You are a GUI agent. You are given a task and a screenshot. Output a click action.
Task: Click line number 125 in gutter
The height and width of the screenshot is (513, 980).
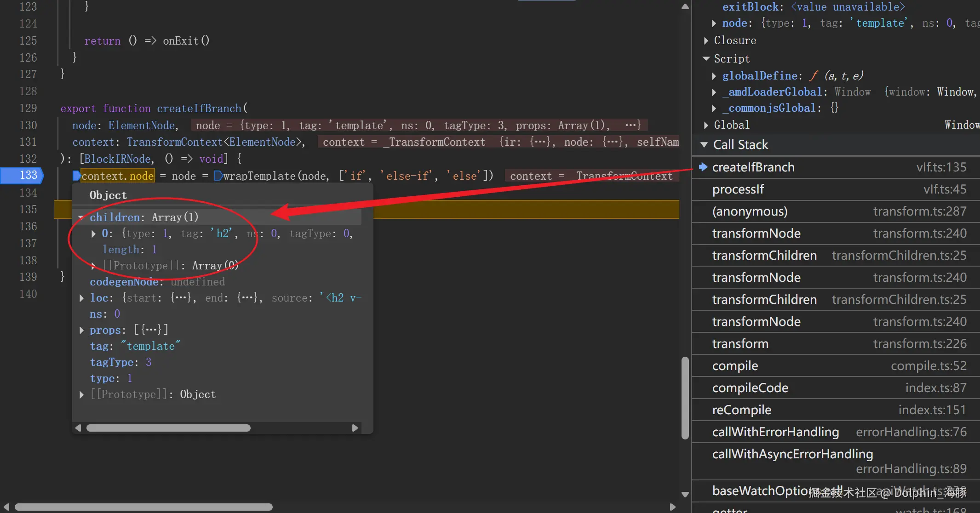(28, 41)
